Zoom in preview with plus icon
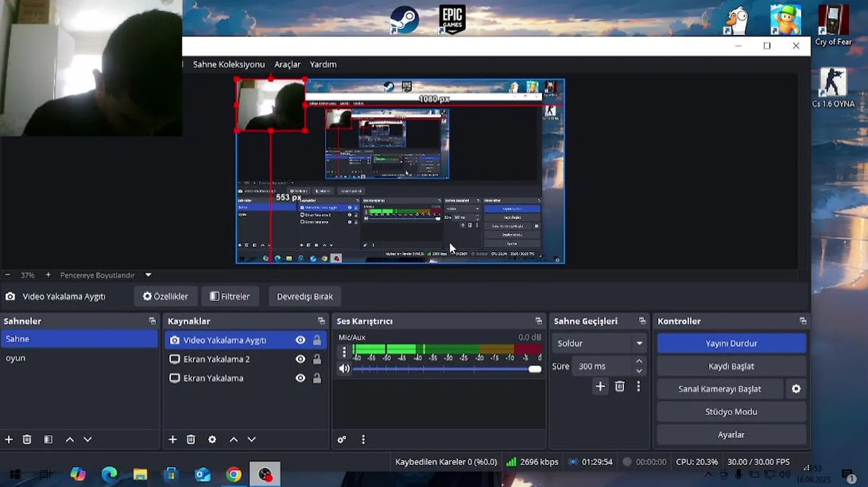This screenshot has height=487, width=868. pos(48,275)
